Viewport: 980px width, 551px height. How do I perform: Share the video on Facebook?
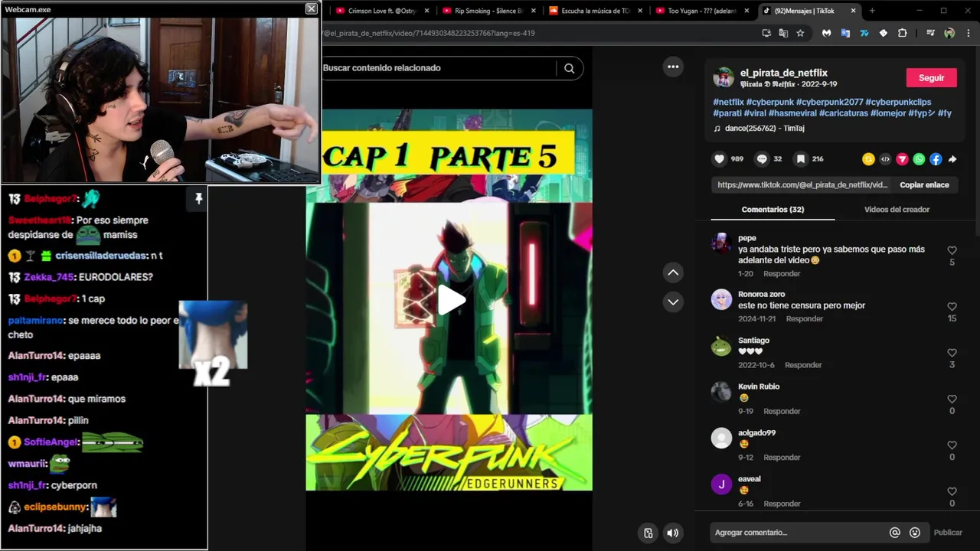coord(936,159)
